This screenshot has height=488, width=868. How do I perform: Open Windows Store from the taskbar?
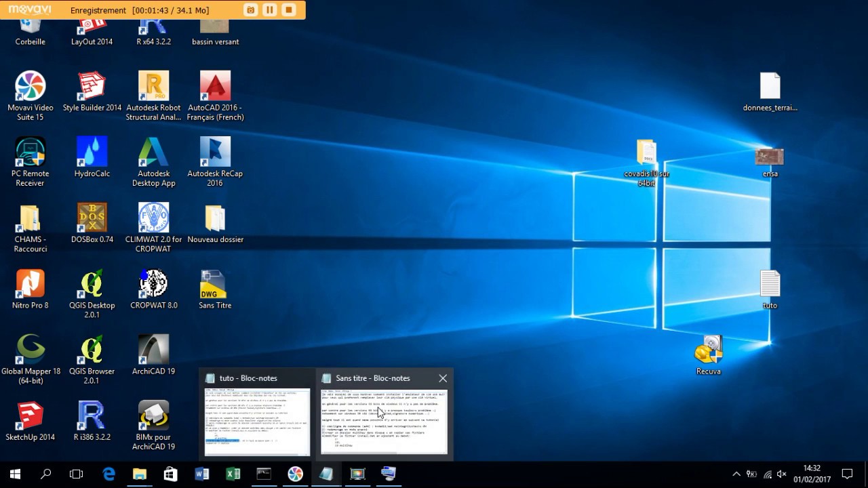coord(170,474)
